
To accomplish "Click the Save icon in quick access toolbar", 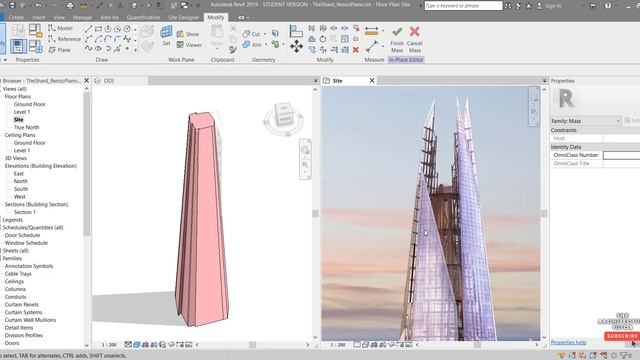I will (x=12, y=6).
